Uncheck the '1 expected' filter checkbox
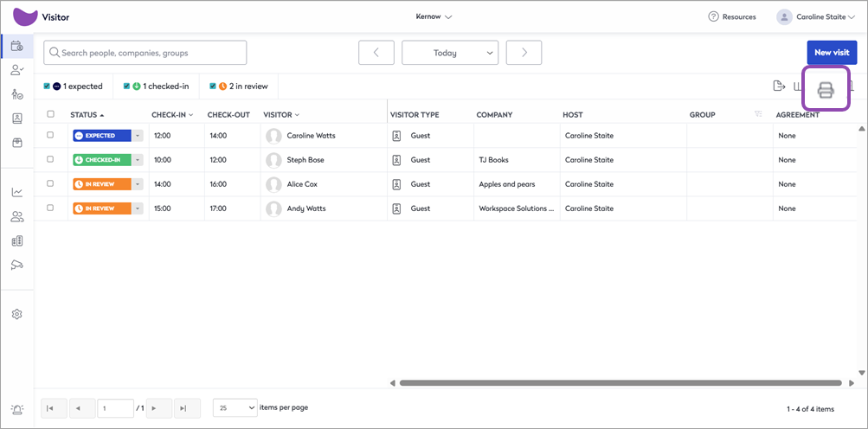The image size is (868, 429). [x=47, y=86]
